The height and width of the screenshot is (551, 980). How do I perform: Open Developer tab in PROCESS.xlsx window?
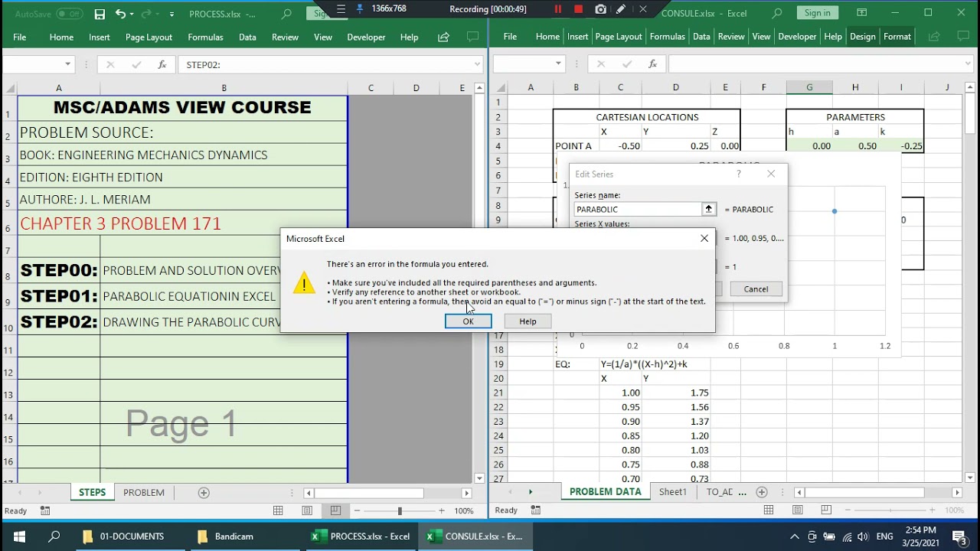tap(366, 37)
